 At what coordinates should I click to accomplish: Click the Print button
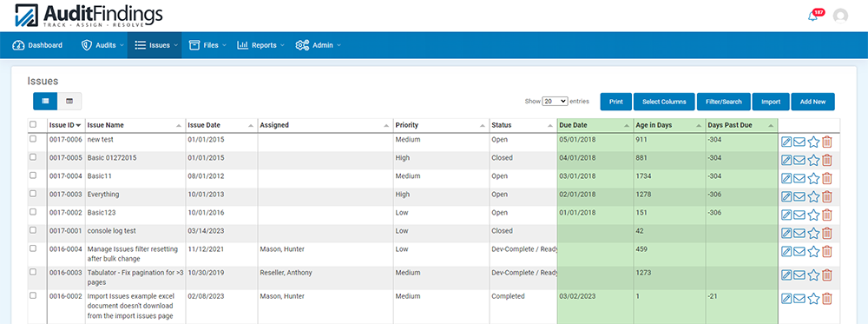tap(616, 102)
